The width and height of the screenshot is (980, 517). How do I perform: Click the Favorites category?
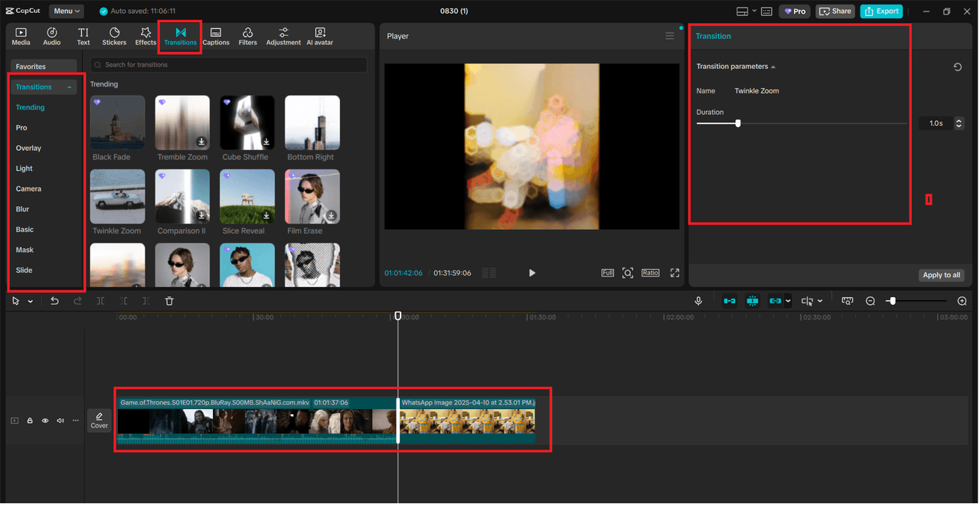44,67
